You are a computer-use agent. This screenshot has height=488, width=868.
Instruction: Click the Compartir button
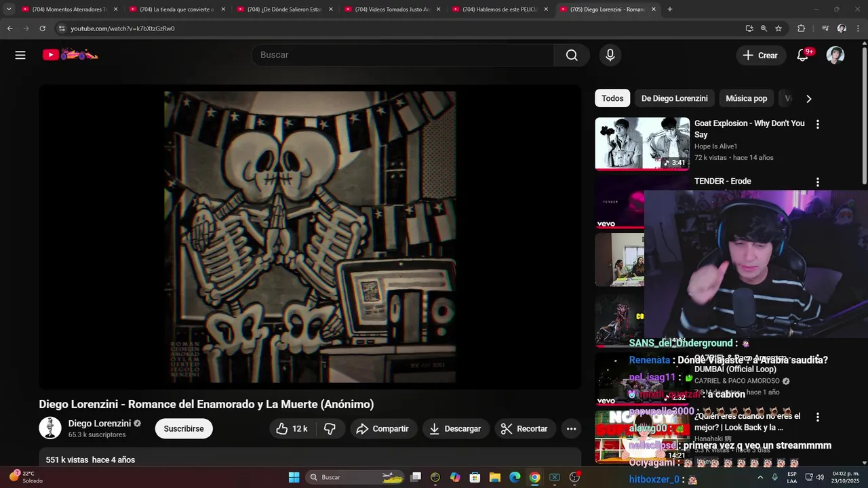(383, 428)
